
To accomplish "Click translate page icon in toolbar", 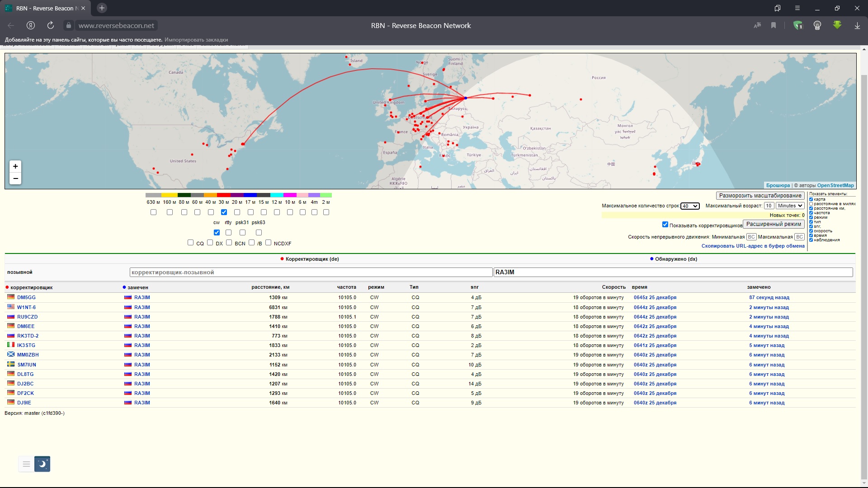I will (757, 25).
